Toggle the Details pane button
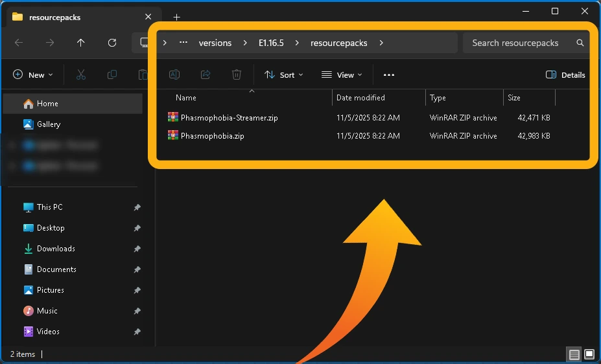601x364 pixels. [565, 75]
